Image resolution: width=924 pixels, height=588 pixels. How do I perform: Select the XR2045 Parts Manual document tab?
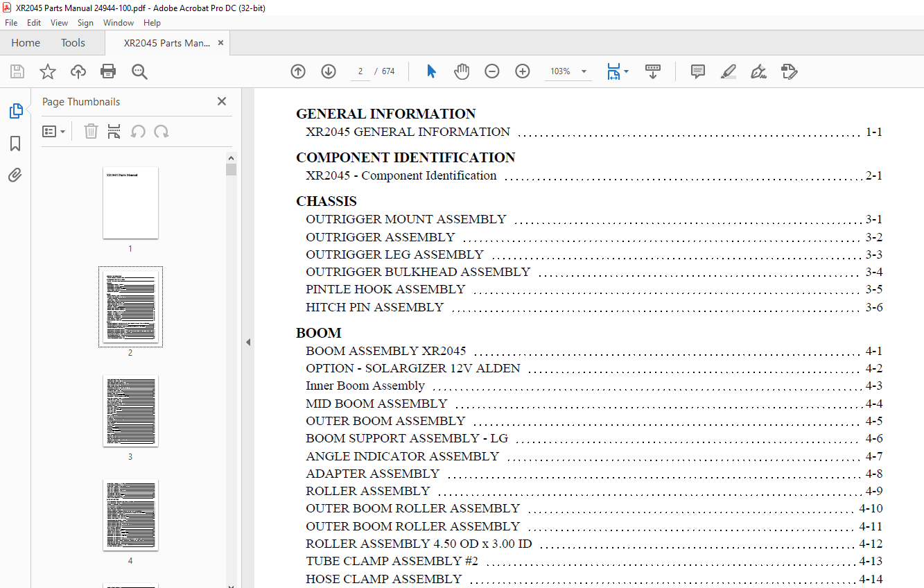(167, 43)
